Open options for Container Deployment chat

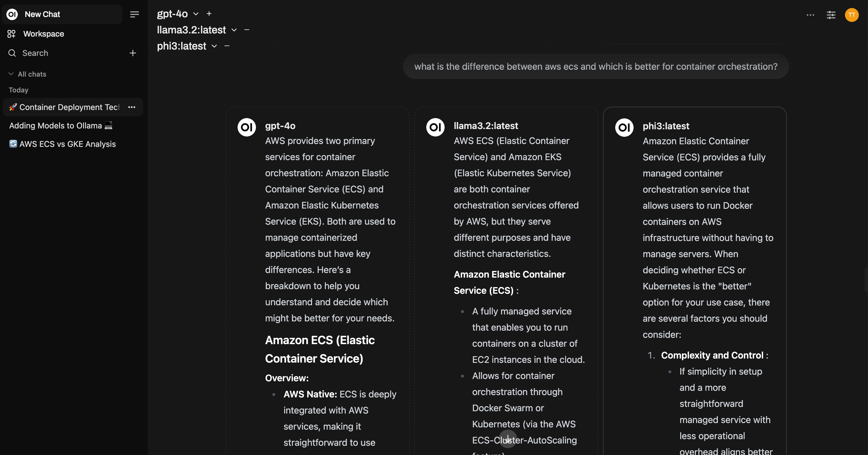tap(132, 107)
